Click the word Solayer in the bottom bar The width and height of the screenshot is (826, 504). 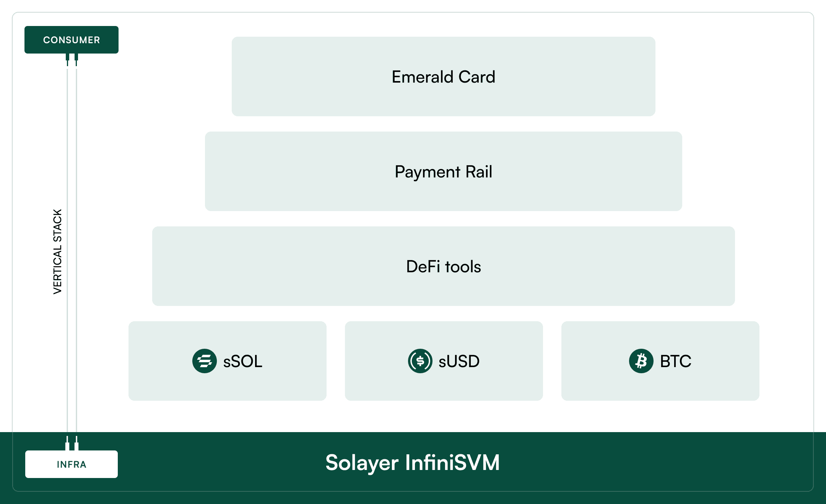[362, 463]
